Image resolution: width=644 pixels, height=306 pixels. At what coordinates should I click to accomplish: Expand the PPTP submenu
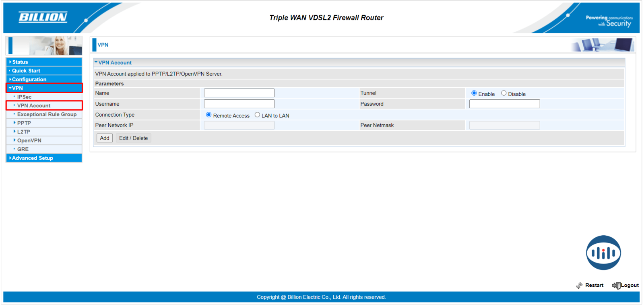[x=24, y=123]
